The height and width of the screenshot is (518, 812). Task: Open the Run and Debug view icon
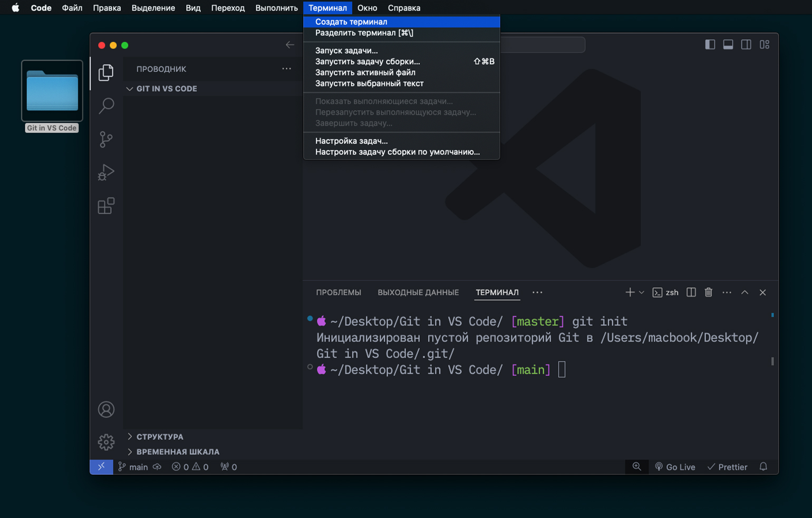click(x=106, y=172)
